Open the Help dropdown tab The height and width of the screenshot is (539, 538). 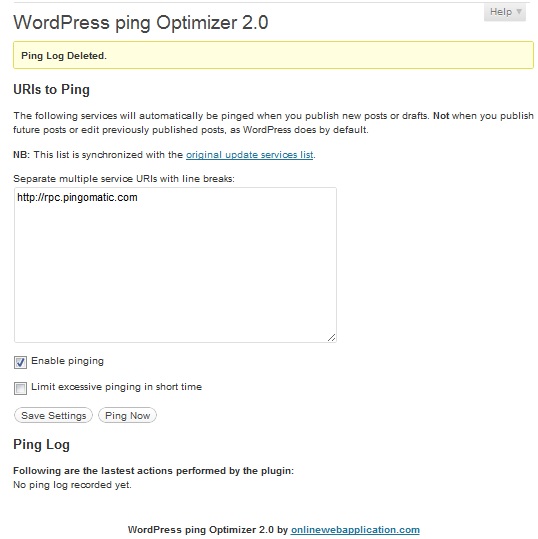(x=505, y=12)
